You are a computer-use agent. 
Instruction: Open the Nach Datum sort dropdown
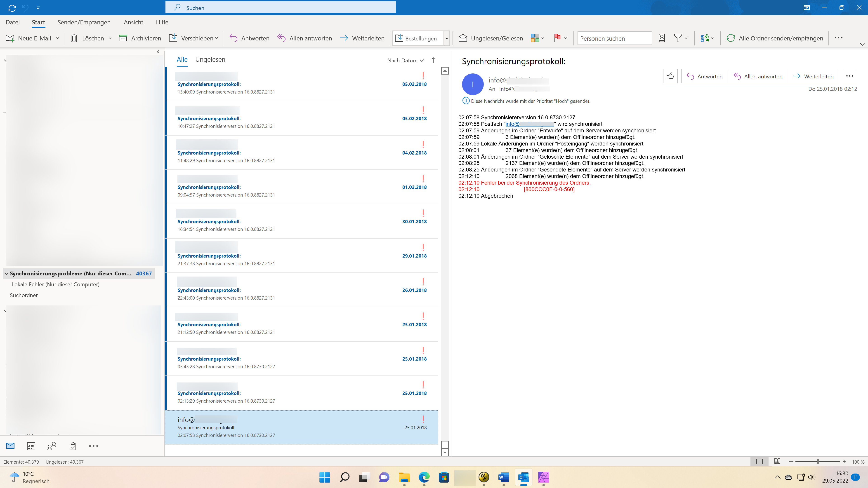(x=405, y=60)
